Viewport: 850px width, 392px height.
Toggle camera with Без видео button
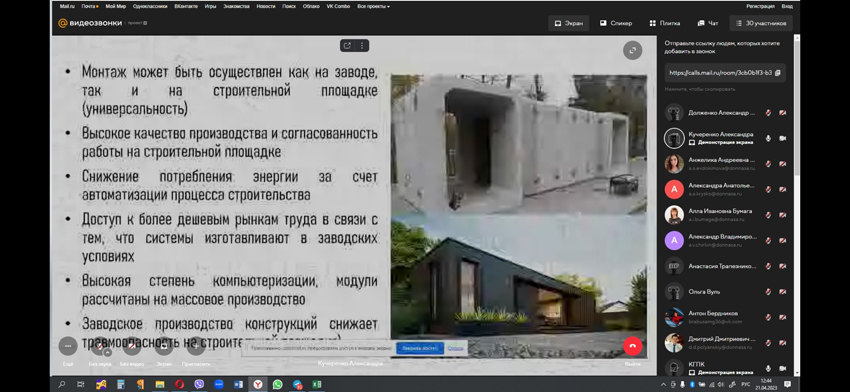[x=132, y=346]
